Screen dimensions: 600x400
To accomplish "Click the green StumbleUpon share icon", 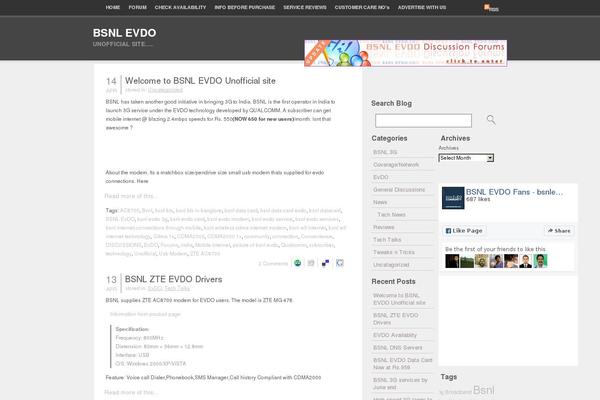I will [297, 263].
